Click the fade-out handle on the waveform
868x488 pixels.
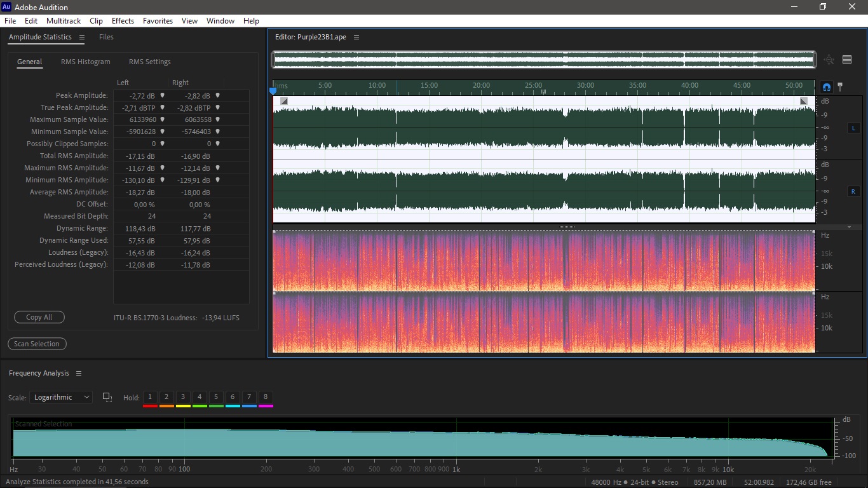804,101
